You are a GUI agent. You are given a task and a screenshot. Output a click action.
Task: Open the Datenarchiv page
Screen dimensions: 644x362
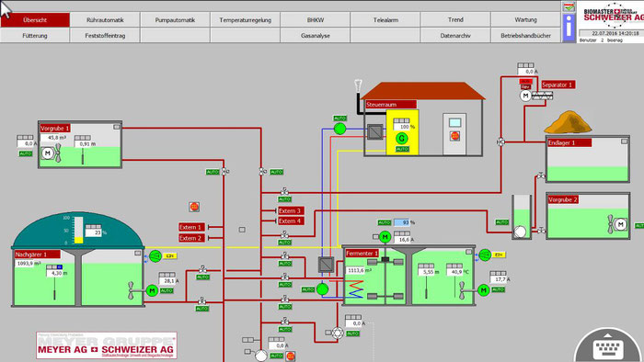tap(455, 36)
